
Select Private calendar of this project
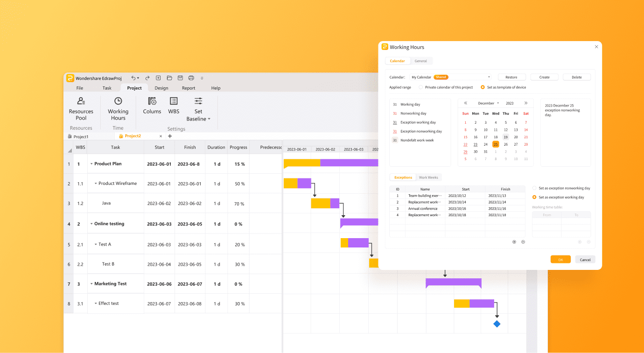coord(421,87)
